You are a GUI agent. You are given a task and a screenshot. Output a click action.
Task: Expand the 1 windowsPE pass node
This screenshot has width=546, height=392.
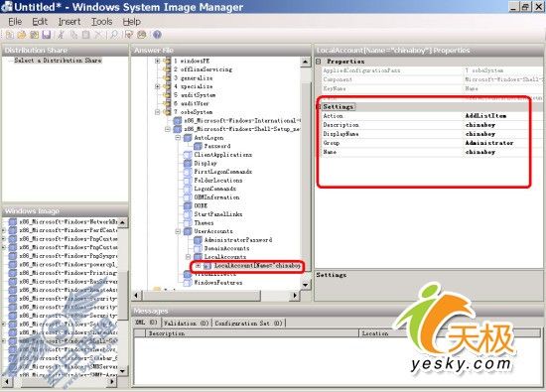(x=158, y=61)
